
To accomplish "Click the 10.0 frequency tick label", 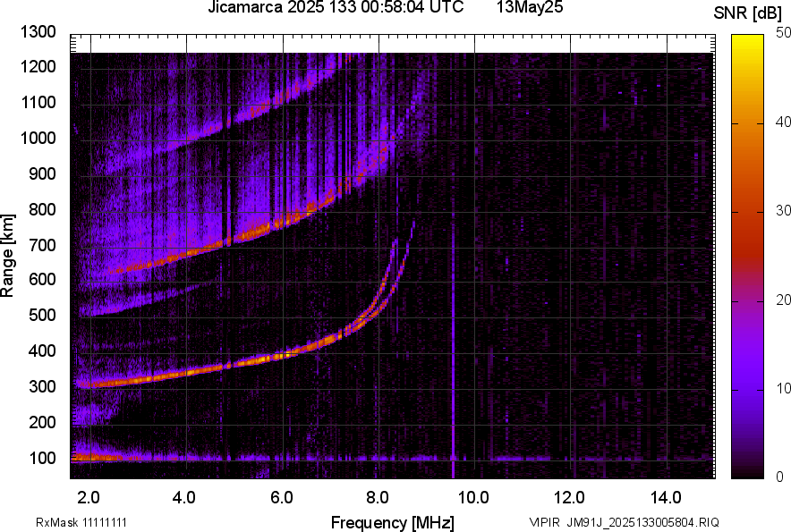I will (473, 497).
